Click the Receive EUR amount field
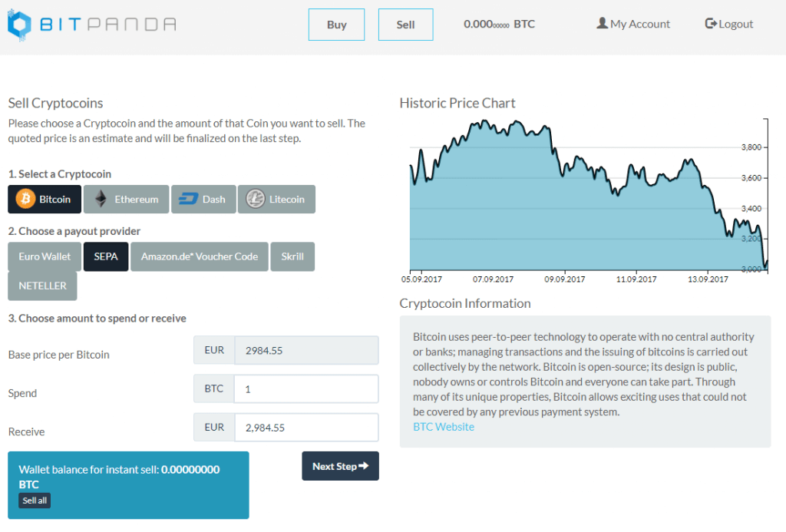786x532 pixels. (x=306, y=427)
